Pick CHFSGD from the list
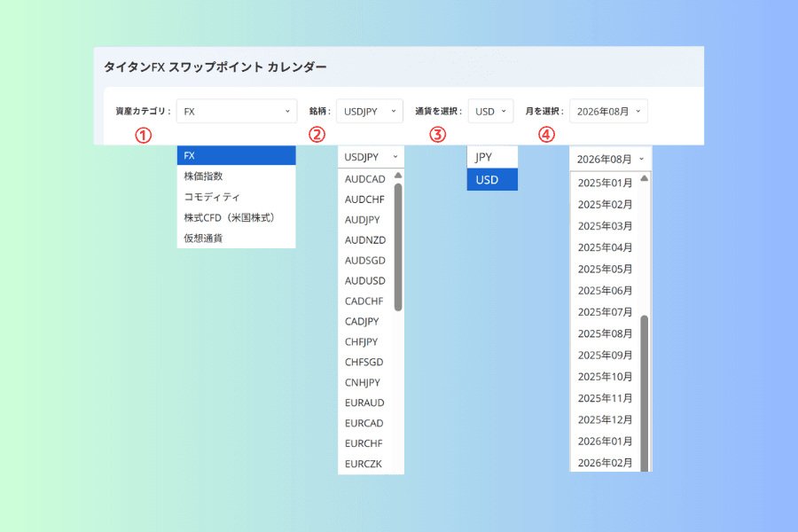The width and height of the screenshot is (798, 532). 366,362
